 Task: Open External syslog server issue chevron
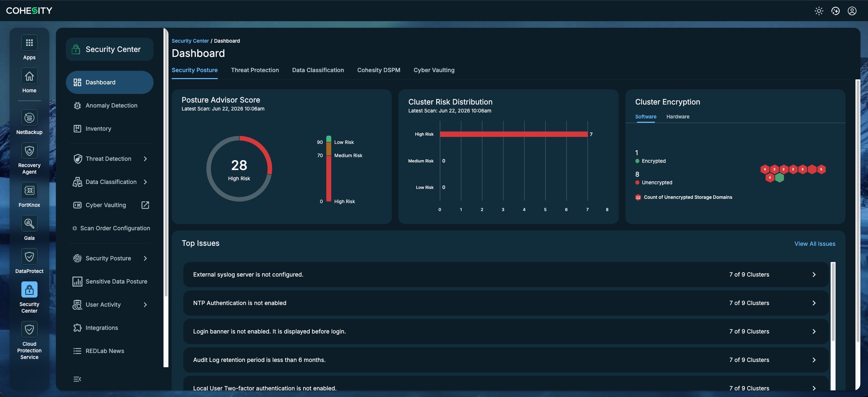pos(814,275)
